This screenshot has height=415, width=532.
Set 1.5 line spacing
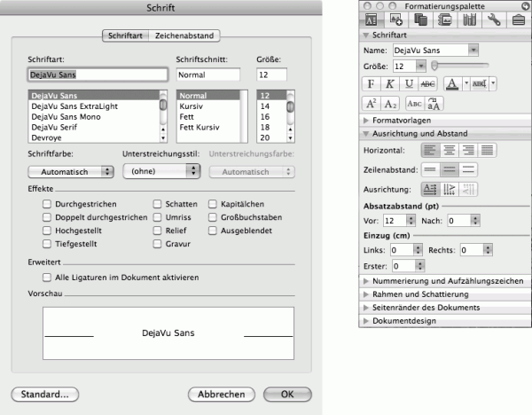tap(450, 169)
